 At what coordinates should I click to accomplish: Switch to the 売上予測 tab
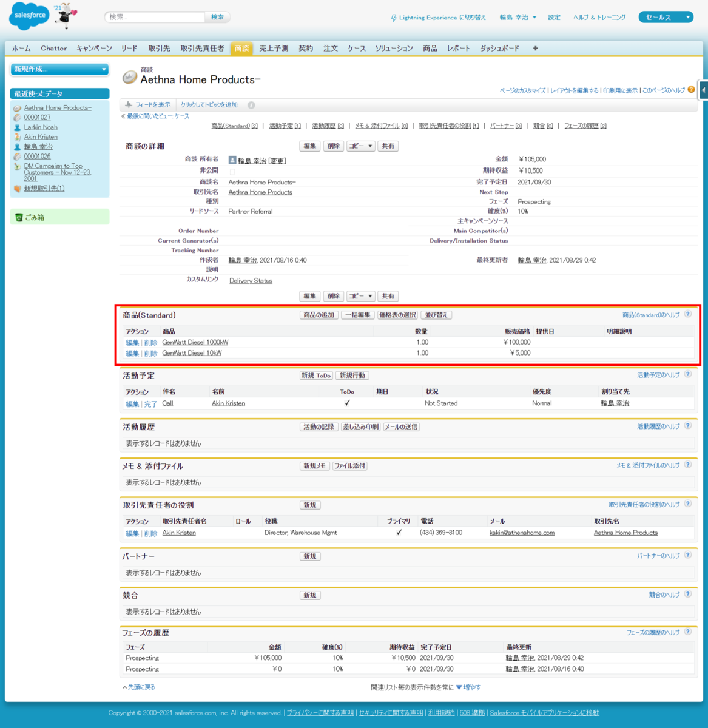[274, 49]
